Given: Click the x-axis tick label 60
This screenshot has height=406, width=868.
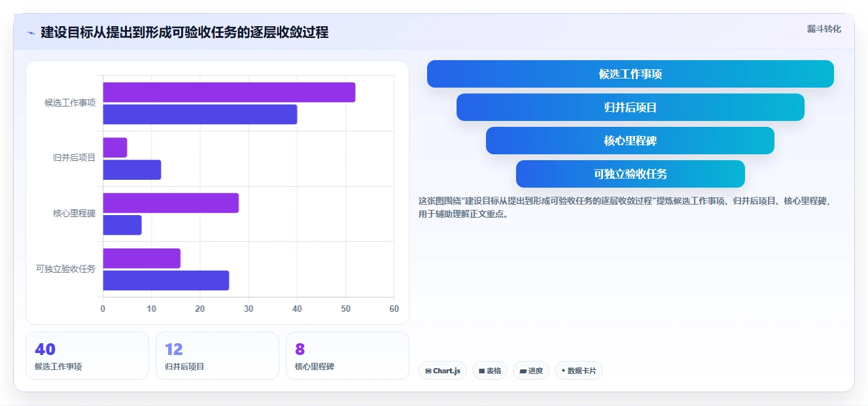Looking at the screenshot, I should coord(394,309).
